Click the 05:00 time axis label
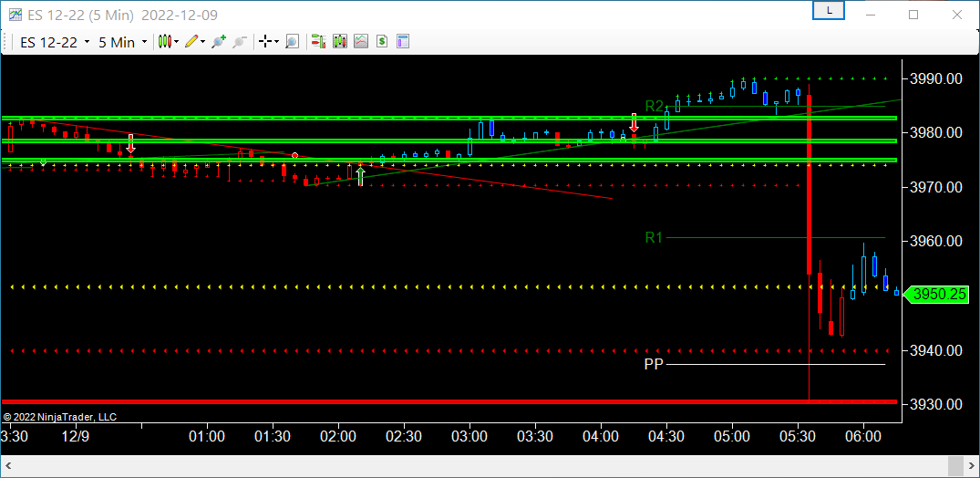980x478 pixels. 732,435
